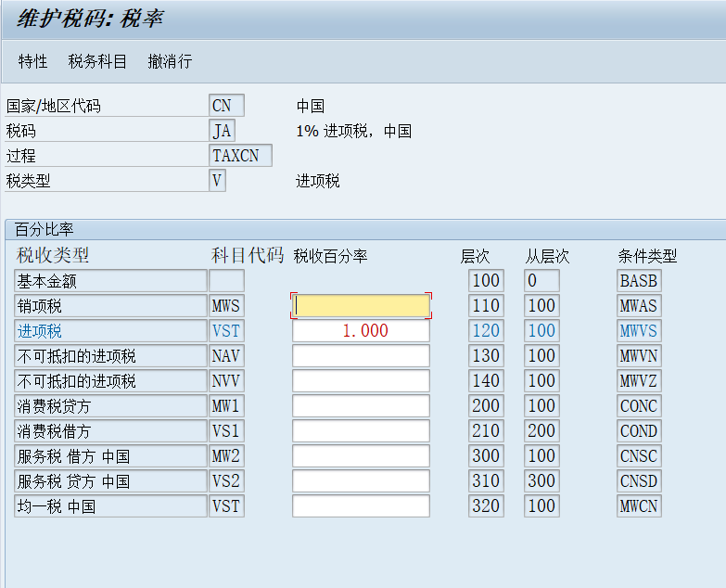Viewport: 726px width, 588px height.
Task: Click the 消费税贷方 tax type cell
Action: click(110, 405)
